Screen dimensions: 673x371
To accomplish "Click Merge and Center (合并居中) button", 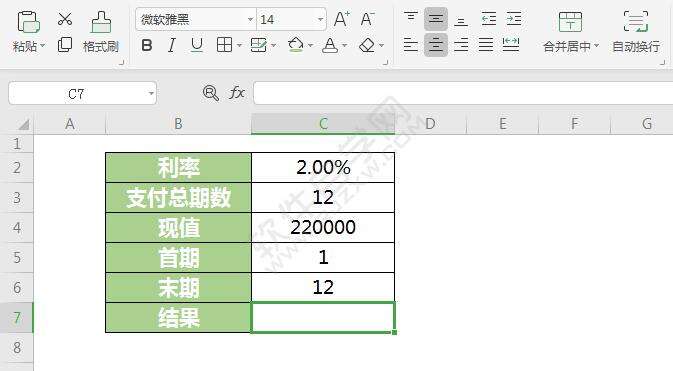I will point(570,31).
